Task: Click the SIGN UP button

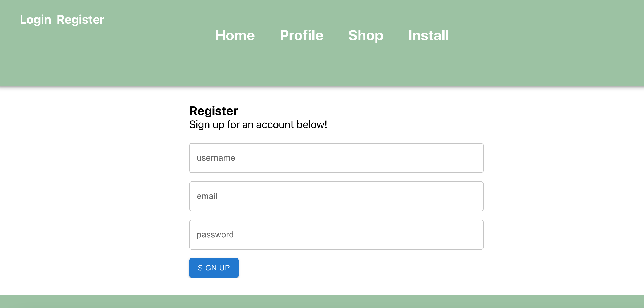Action: (214, 268)
